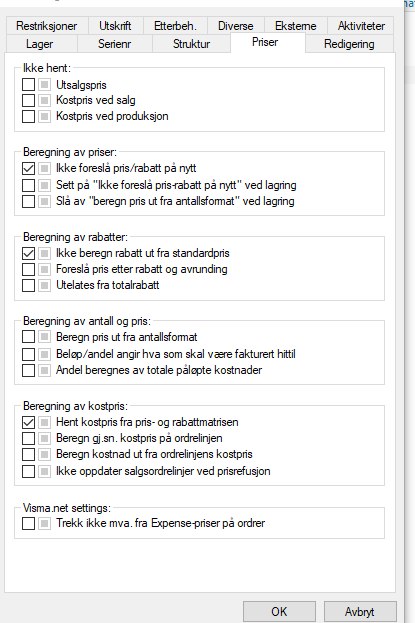
Task: Go to the Struktur tab
Action: (191, 44)
